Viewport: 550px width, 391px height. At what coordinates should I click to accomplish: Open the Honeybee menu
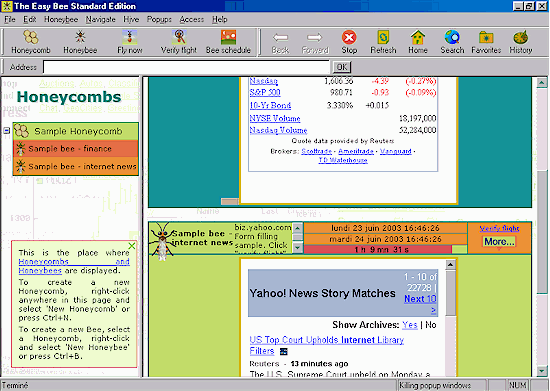click(61, 20)
